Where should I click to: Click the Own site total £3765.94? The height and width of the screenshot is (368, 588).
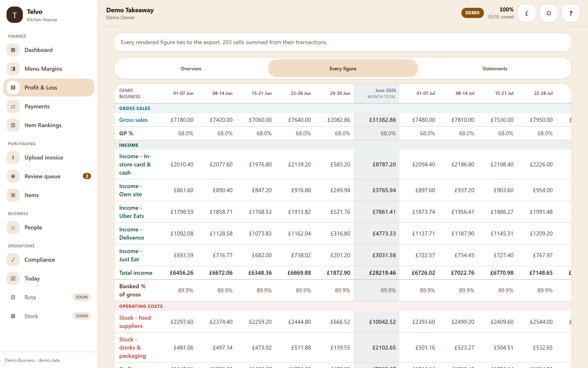[384, 190]
